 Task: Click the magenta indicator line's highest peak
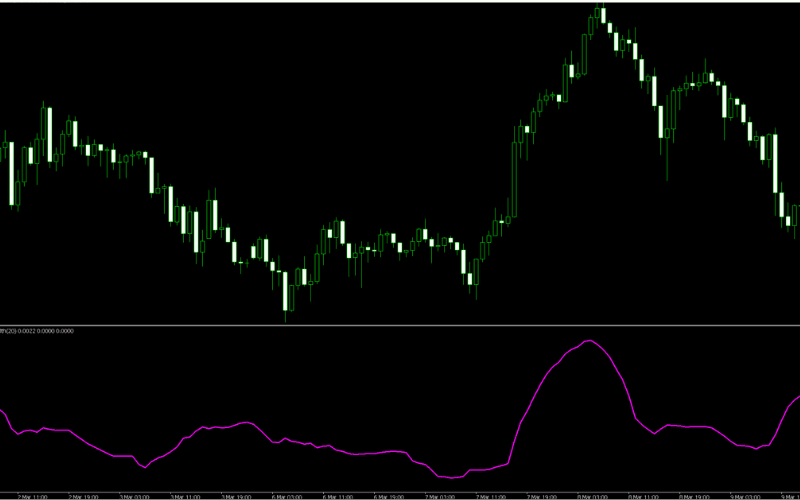(x=590, y=340)
